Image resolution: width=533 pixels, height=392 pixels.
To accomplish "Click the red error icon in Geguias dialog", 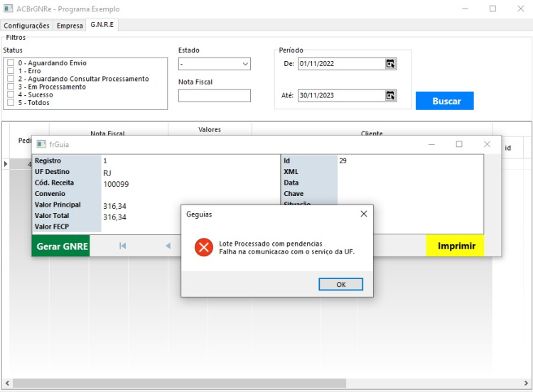I will pyautogui.click(x=204, y=247).
